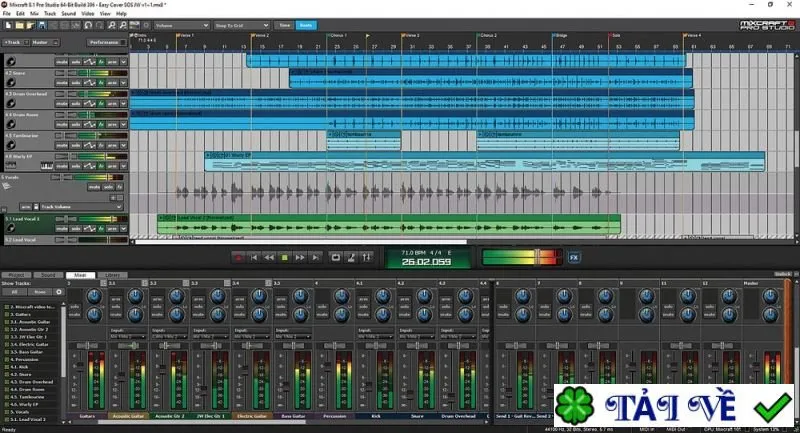The image size is (800, 433).
Task: Click the fast forward transport icon
Action: (300, 258)
